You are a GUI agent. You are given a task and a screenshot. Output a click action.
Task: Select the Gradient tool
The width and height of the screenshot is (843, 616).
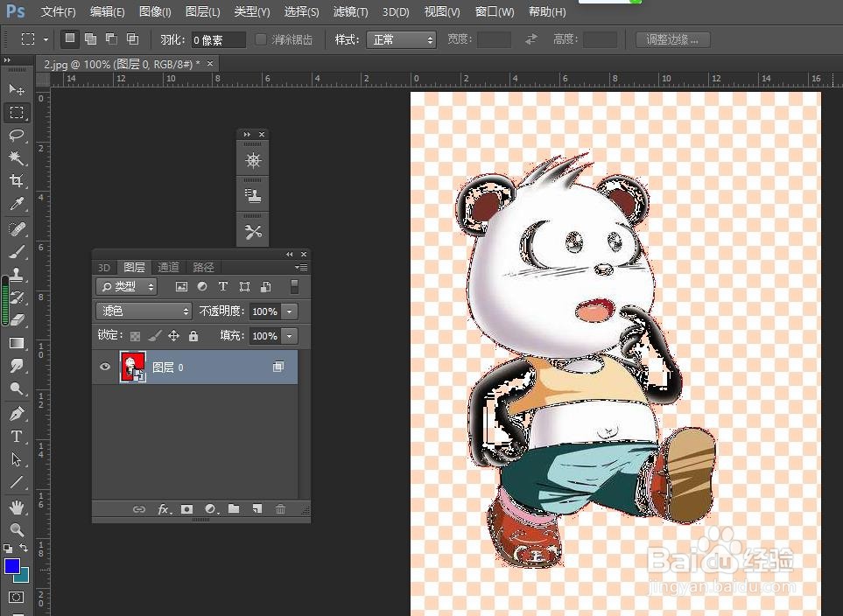[17, 343]
